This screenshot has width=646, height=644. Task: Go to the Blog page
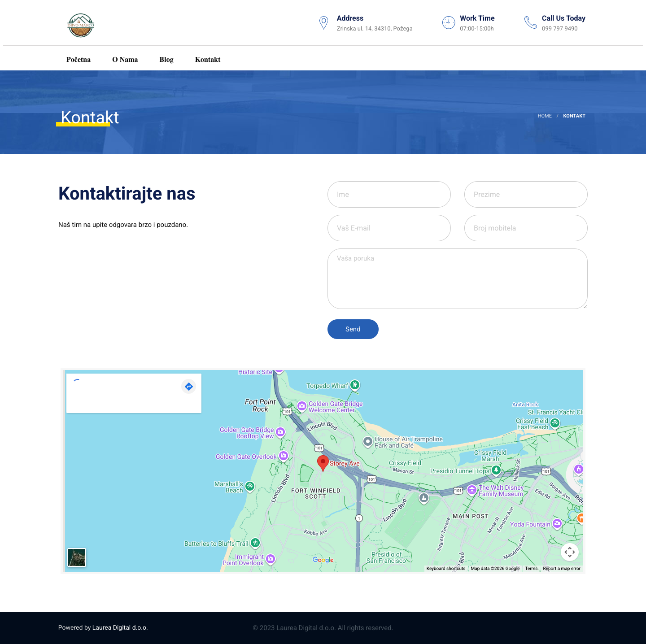(166, 60)
